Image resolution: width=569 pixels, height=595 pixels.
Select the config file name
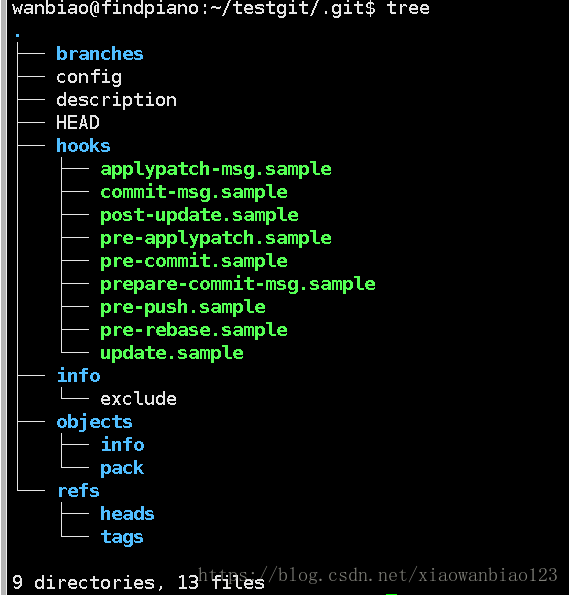(89, 77)
